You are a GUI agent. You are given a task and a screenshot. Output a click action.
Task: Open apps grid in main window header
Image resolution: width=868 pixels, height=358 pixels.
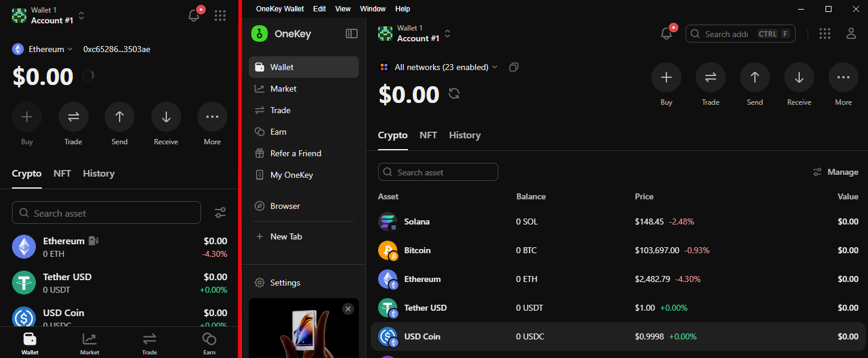click(825, 34)
